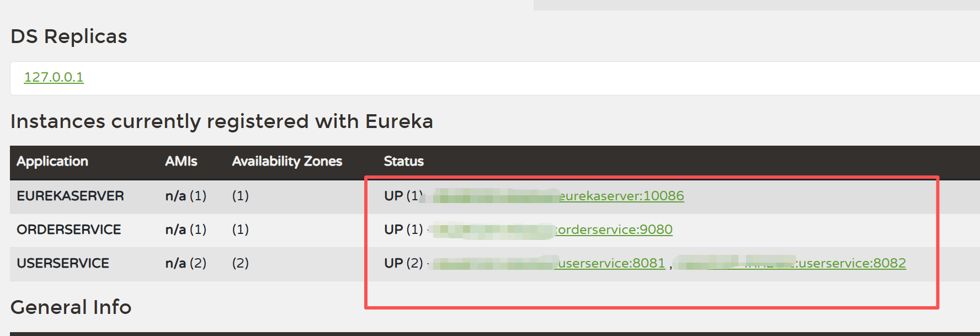The width and height of the screenshot is (980, 336).
Task: Click the General Info heading
Action: [x=71, y=307]
